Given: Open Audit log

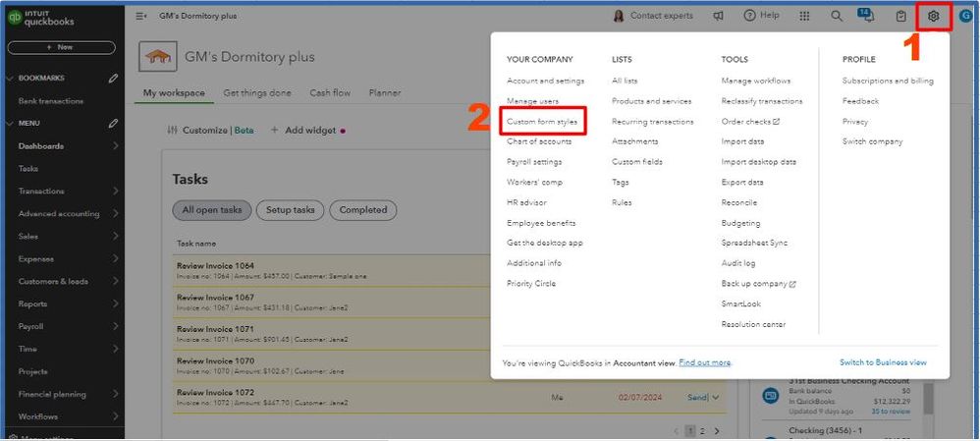Looking at the screenshot, I should (738, 263).
